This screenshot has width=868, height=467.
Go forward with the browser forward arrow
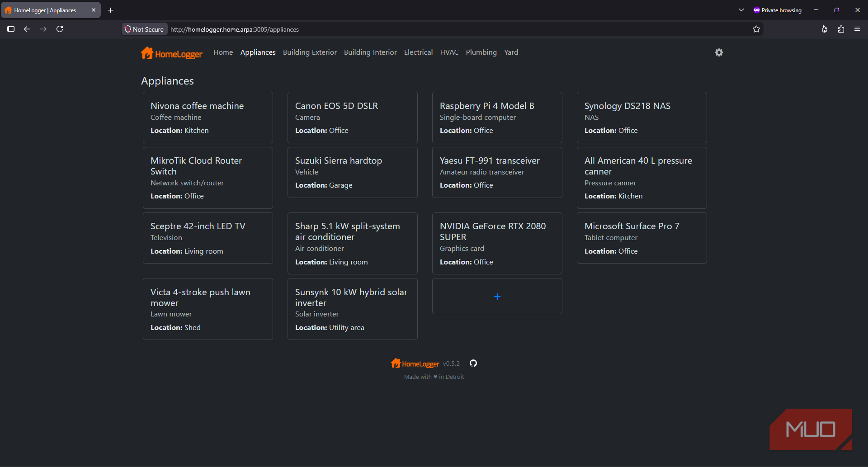(43, 29)
